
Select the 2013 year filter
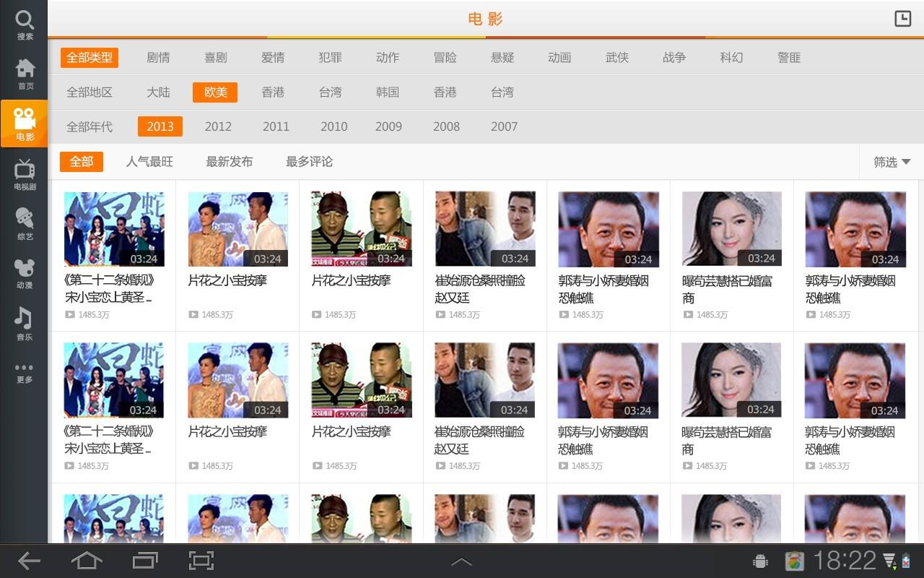pos(160,126)
